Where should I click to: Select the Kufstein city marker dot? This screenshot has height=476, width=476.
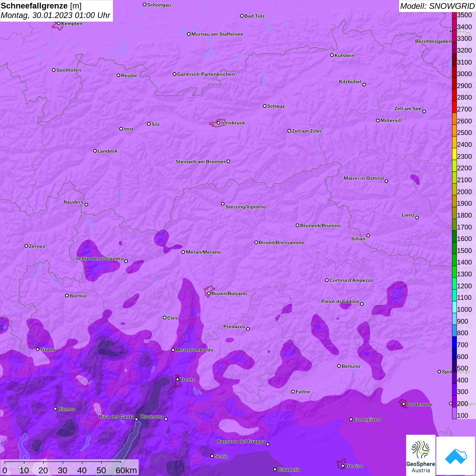pos(332,55)
